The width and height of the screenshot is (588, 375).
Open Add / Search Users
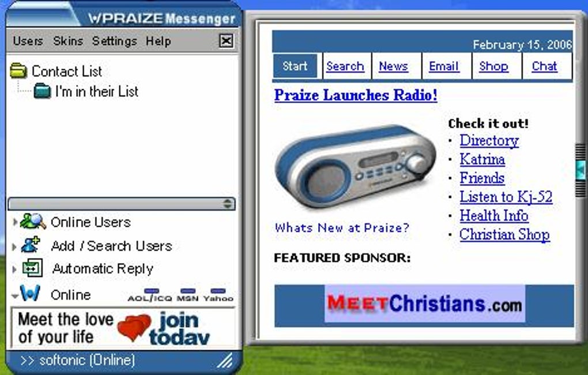pos(111,246)
